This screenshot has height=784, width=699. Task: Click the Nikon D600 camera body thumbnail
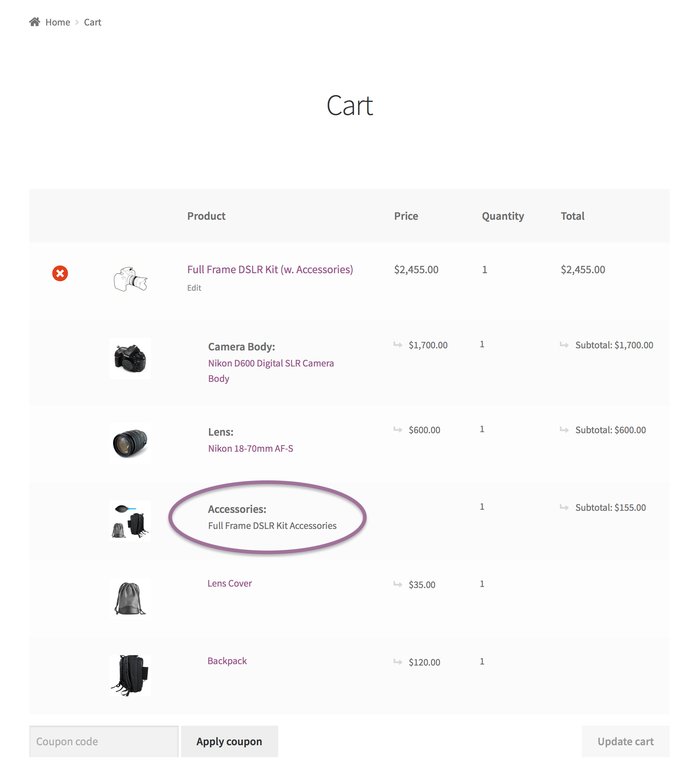[130, 358]
